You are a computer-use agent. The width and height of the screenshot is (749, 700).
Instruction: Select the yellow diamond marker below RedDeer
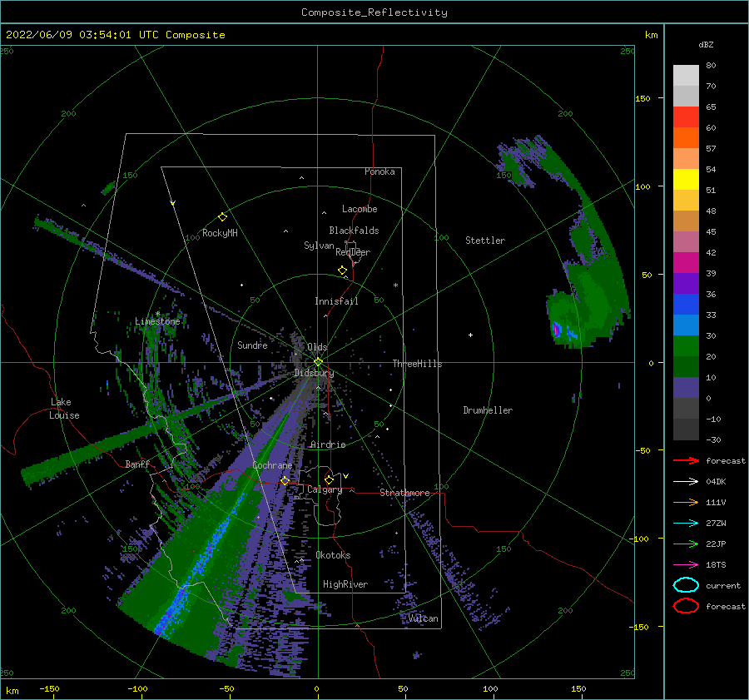coord(342,271)
